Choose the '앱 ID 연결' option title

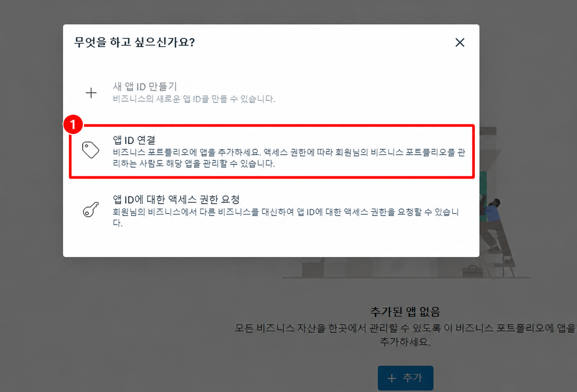pyautogui.click(x=134, y=140)
